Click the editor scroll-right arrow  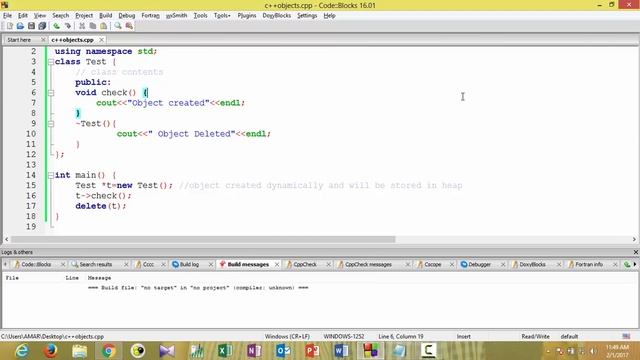click(634, 240)
